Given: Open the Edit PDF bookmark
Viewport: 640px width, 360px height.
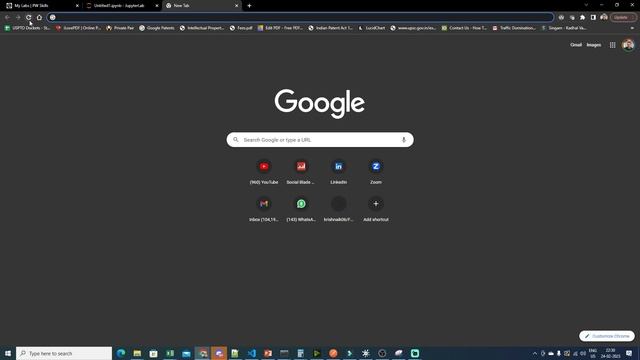Looking at the screenshot, I should [x=280, y=28].
